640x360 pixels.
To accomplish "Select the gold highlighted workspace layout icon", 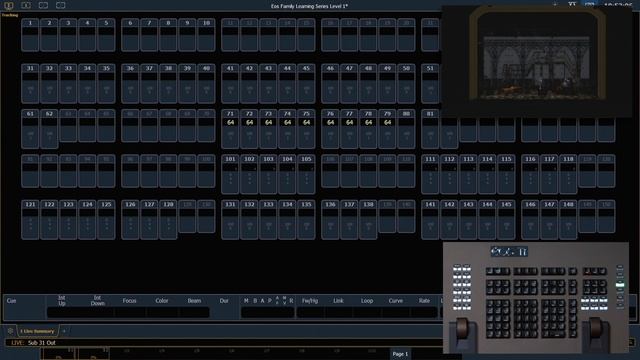I will tap(9, 6).
